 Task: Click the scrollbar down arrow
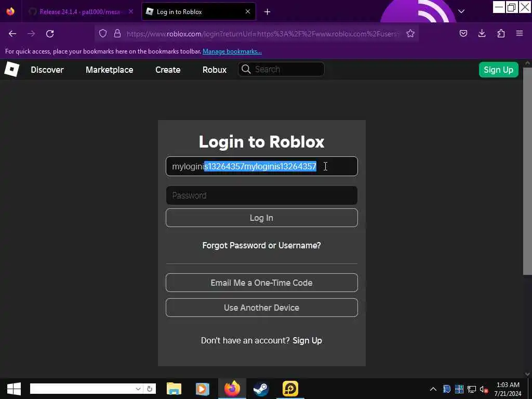tap(527, 374)
